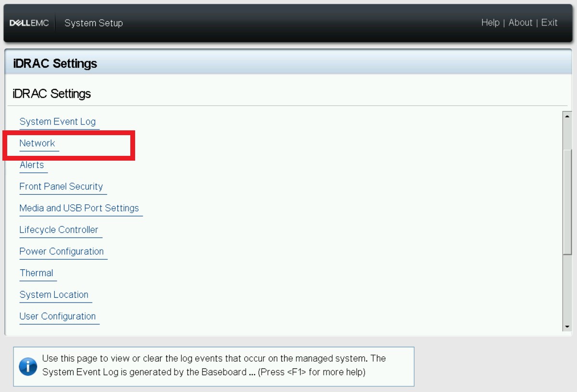The width and height of the screenshot is (577, 392).
Task: Open the Thermal settings page
Action: [x=37, y=273]
